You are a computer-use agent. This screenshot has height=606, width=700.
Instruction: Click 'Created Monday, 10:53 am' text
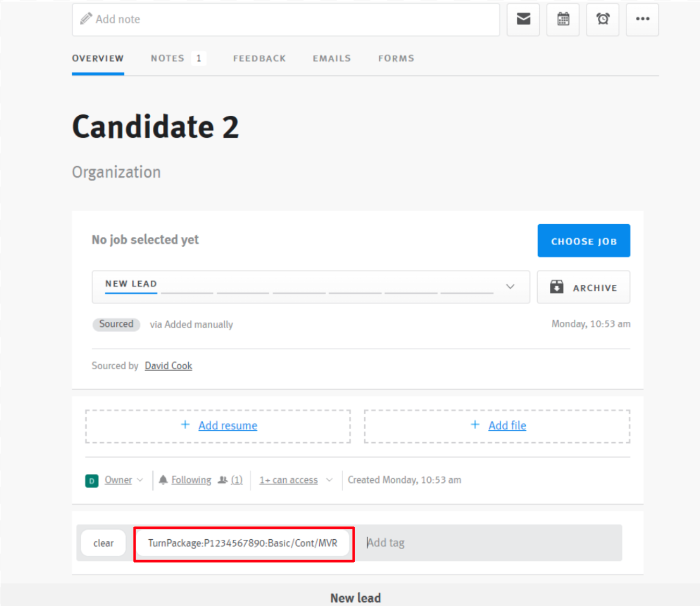[x=404, y=480]
